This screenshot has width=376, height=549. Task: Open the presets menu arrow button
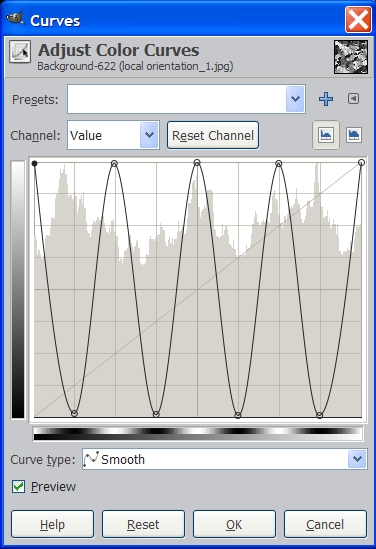pyautogui.click(x=353, y=99)
